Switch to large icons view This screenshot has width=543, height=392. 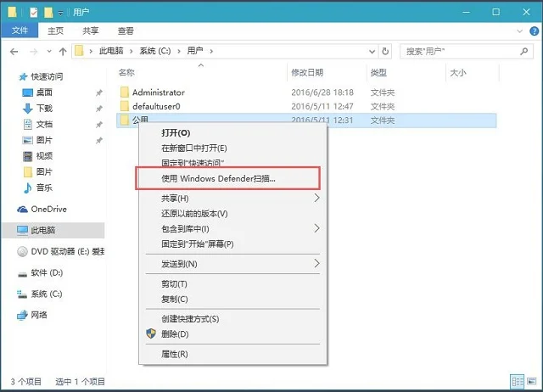point(532,381)
